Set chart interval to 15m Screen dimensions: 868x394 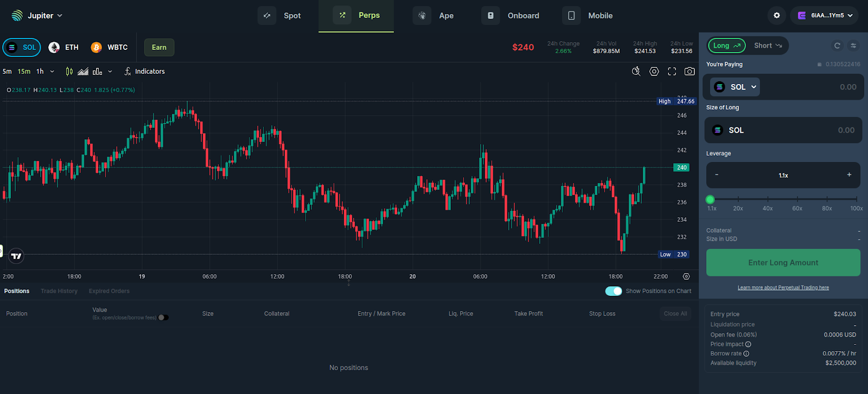point(24,72)
